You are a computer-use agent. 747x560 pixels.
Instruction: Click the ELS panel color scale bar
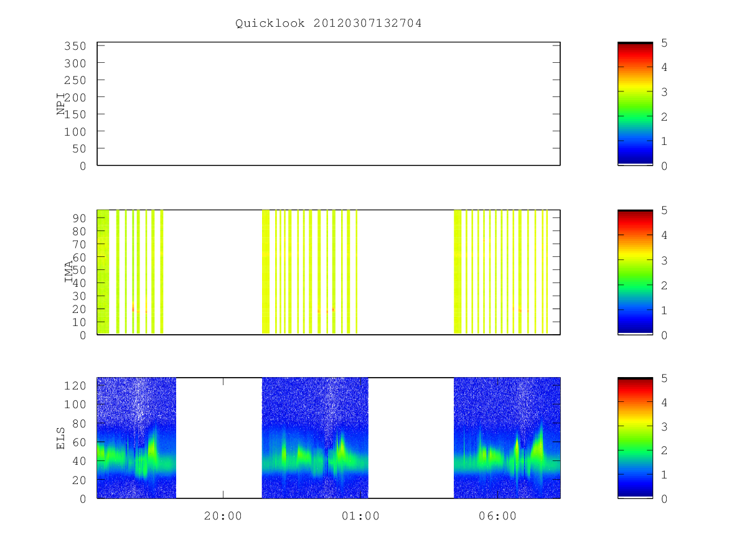coord(635,437)
